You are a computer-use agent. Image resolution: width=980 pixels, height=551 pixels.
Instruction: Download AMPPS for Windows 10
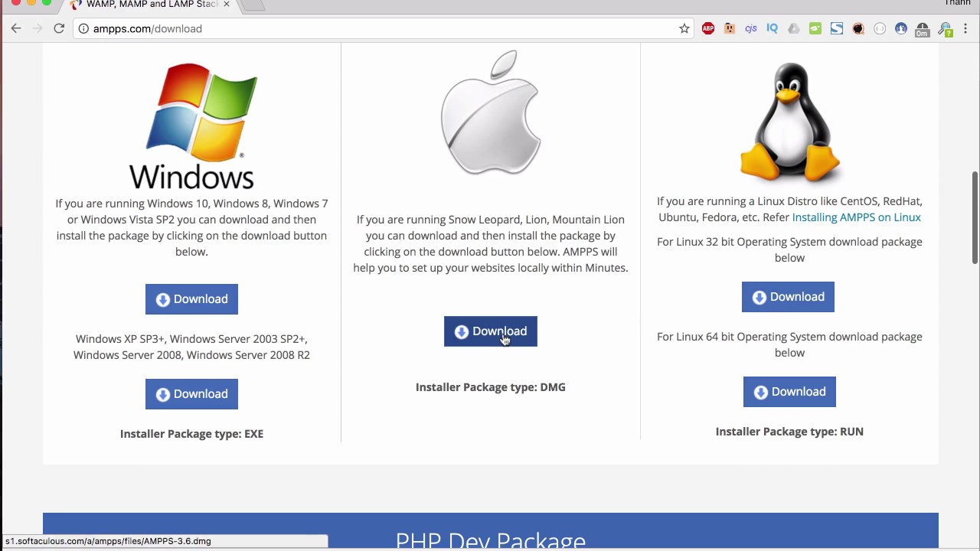pos(191,298)
